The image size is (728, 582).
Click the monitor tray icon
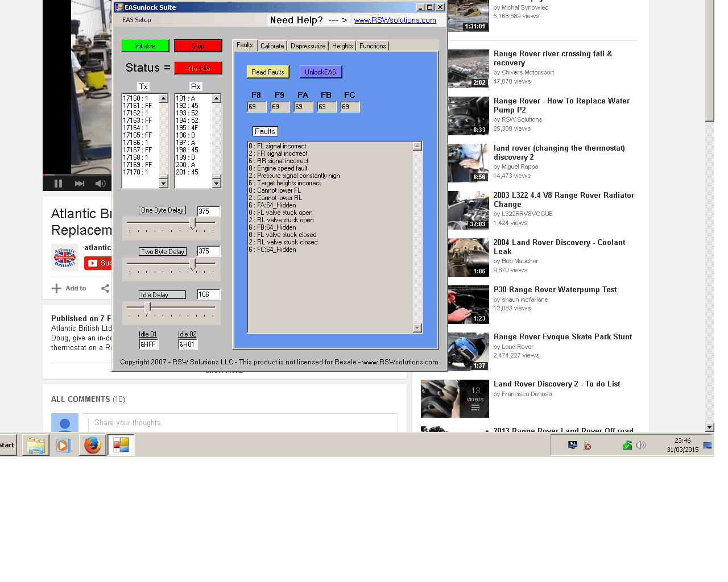pyautogui.click(x=573, y=445)
